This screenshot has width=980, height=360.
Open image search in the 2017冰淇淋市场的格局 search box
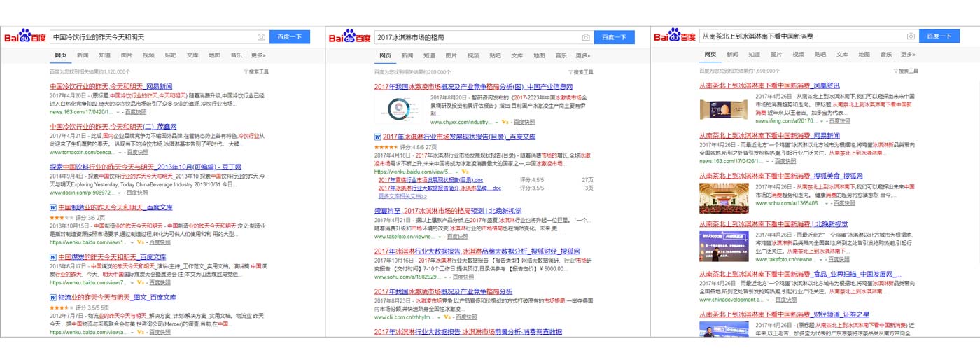click(586, 37)
